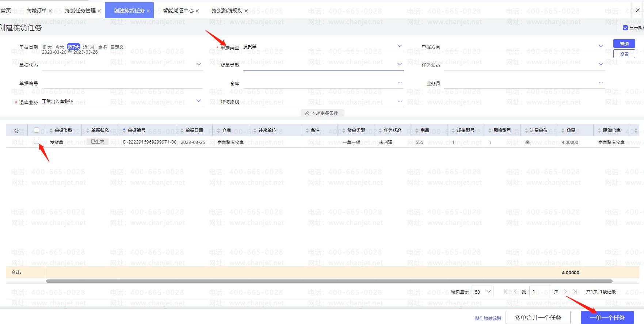The width and height of the screenshot is (644, 324).
Task: Sort by the 计量单位 column arrows
Action: pos(526,130)
